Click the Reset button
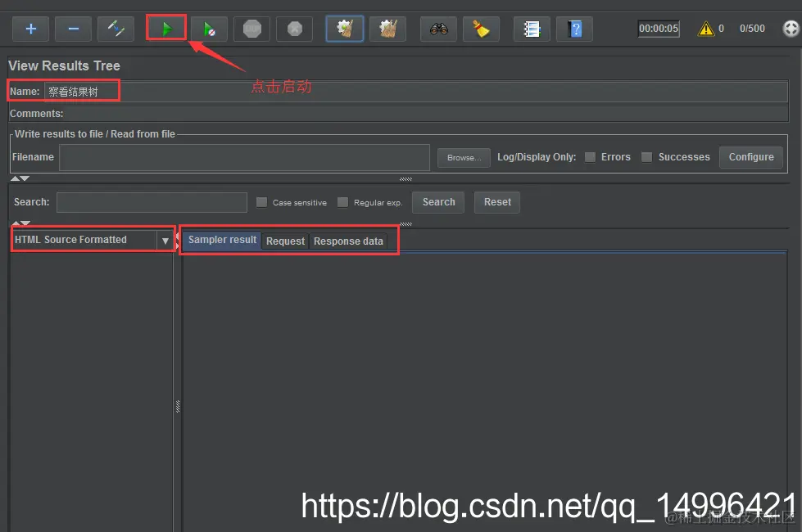 pos(497,202)
